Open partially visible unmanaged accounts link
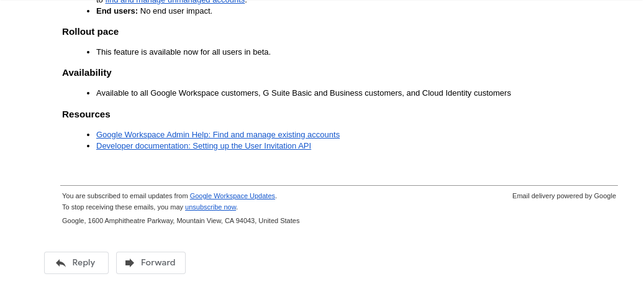 [175, 2]
